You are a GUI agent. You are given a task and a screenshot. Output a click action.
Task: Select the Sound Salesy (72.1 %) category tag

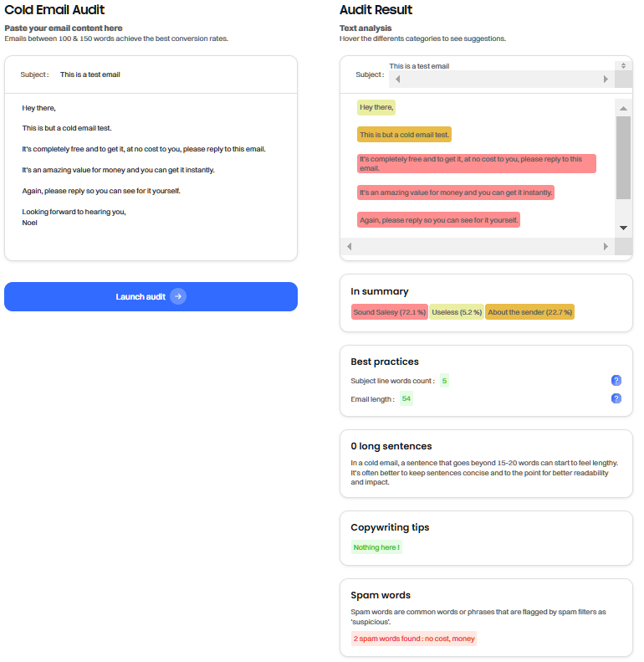pyautogui.click(x=390, y=312)
